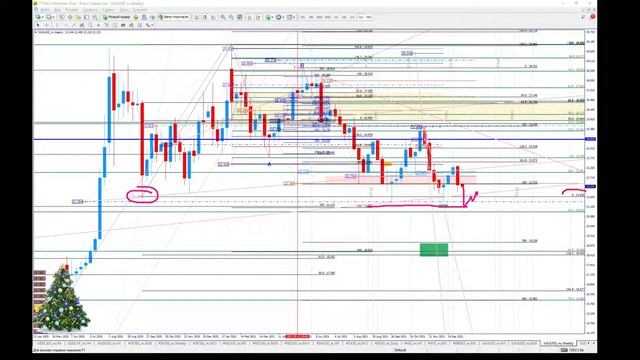Select the XAGUSD_m,Weekly chart tab
The height and width of the screenshot is (360, 640).
click(x=559, y=344)
